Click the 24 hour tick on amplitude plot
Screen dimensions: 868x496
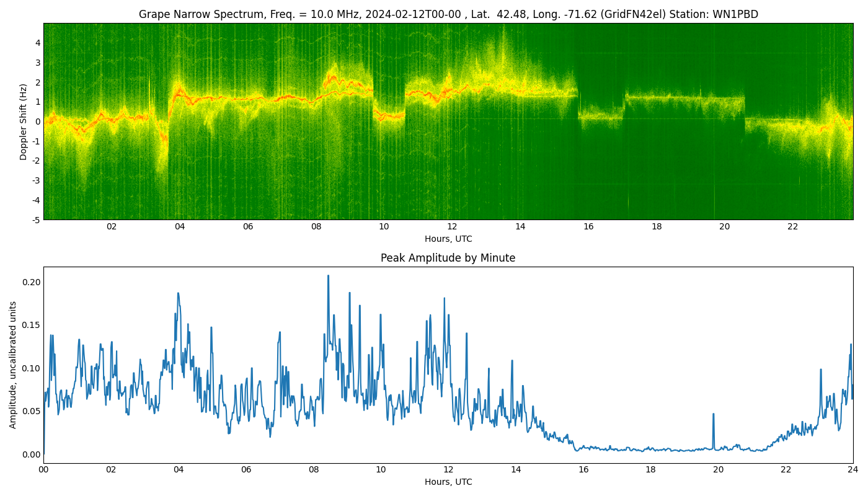[853, 469]
